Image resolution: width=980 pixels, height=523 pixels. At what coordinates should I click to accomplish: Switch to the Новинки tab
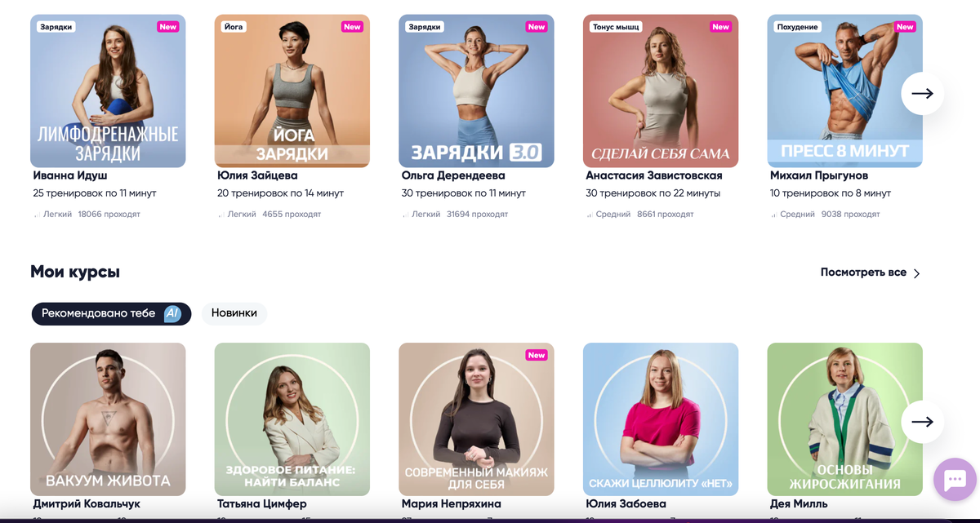[x=234, y=313]
